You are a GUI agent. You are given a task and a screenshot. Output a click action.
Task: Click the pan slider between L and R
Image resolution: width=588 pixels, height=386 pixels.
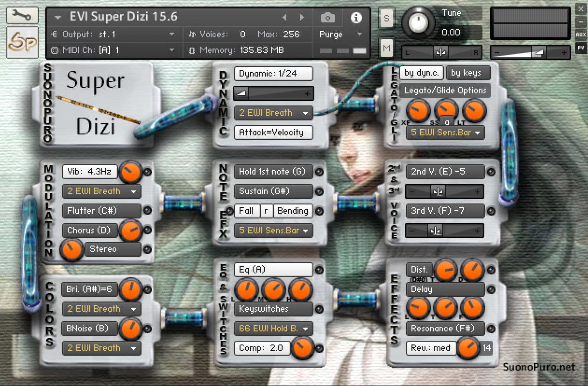pos(441,52)
